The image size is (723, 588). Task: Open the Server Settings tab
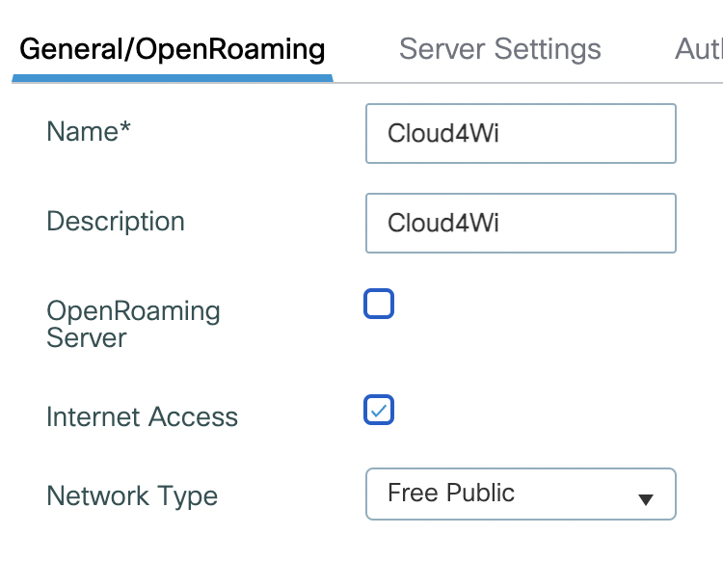pyautogui.click(x=499, y=49)
